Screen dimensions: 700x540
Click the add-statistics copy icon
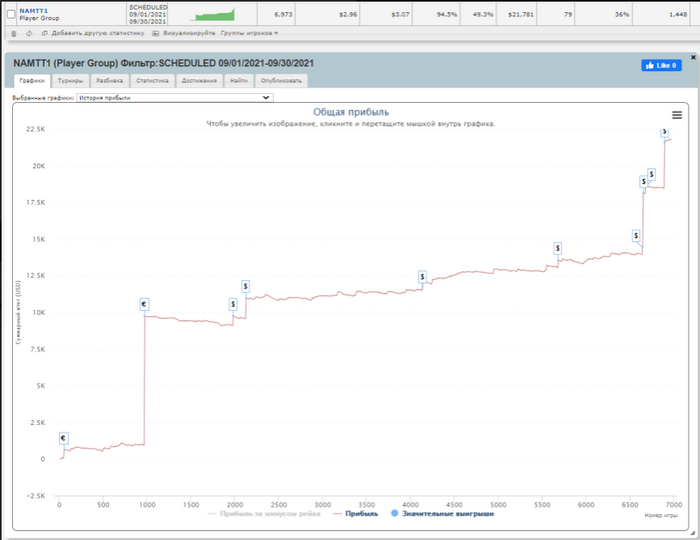(x=45, y=33)
